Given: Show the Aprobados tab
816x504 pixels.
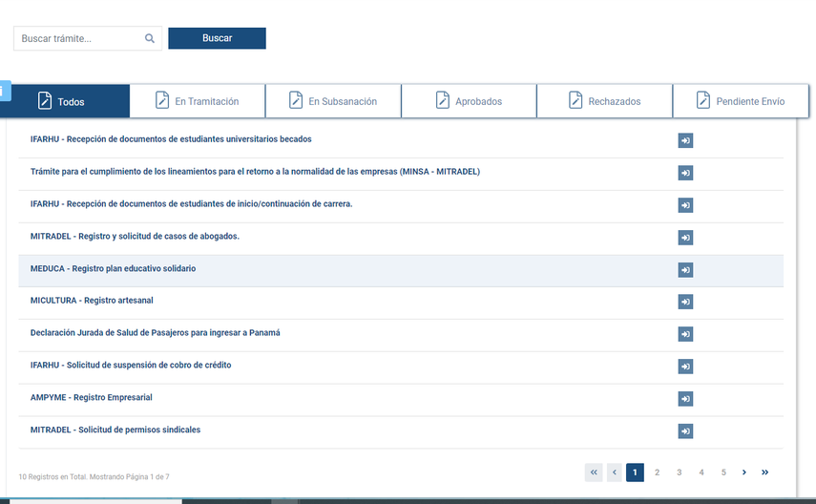Looking at the screenshot, I should pos(469,101).
